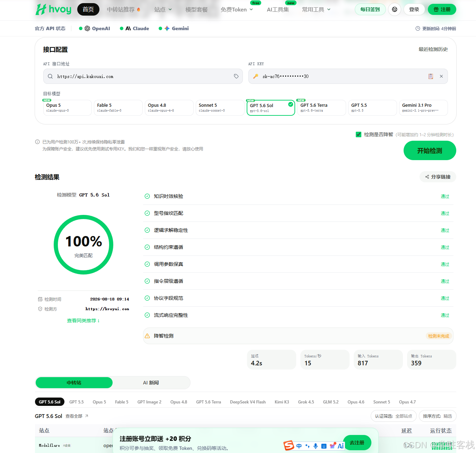Image resolution: width=476 pixels, height=453 pixels.
Task: Click the tag icon in API address field
Action: [x=236, y=76]
